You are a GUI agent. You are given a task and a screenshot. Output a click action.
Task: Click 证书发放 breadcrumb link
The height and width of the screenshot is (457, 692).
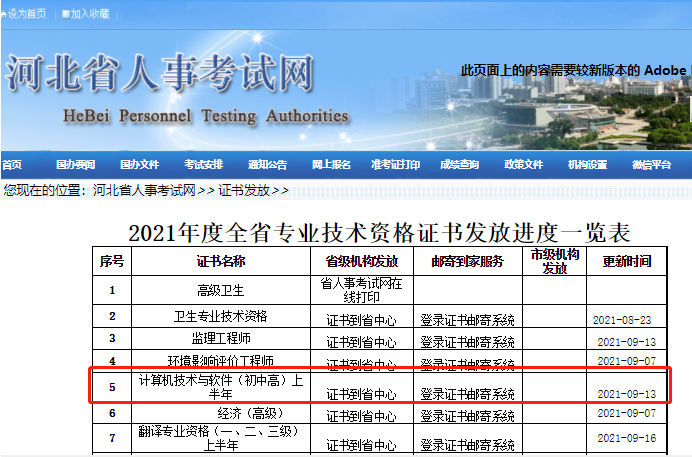pyautogui.click(x=244, y=191)
